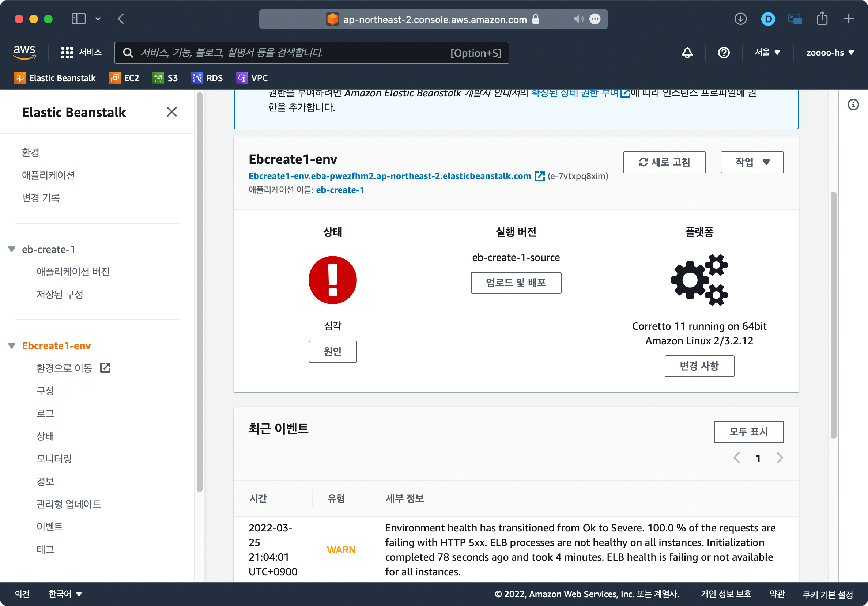Open the 한국어 language dropdown

pos(65,594)
